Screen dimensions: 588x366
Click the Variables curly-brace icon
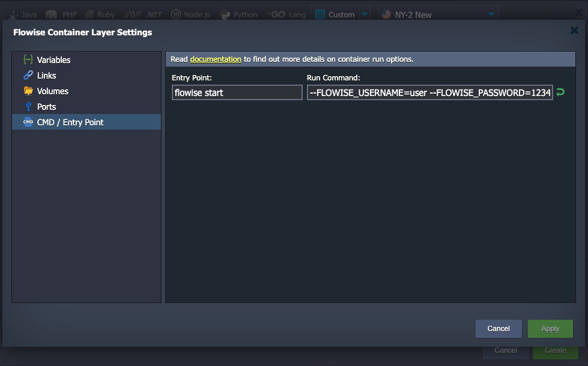tap(28, 59)
